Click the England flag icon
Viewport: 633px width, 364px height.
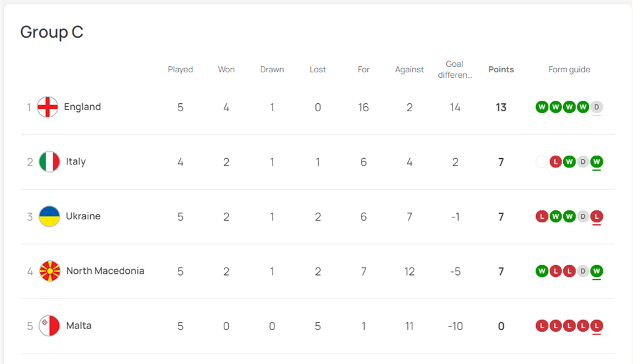point(48,107)
